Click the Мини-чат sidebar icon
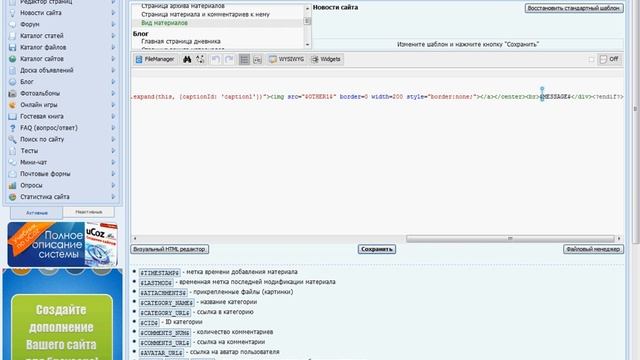This screenshot has height=360, width=640. (x=13, y=162)
